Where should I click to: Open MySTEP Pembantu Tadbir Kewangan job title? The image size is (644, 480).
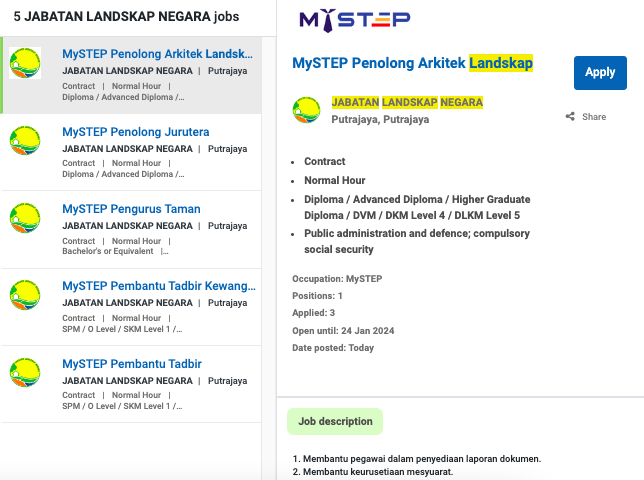158,286
